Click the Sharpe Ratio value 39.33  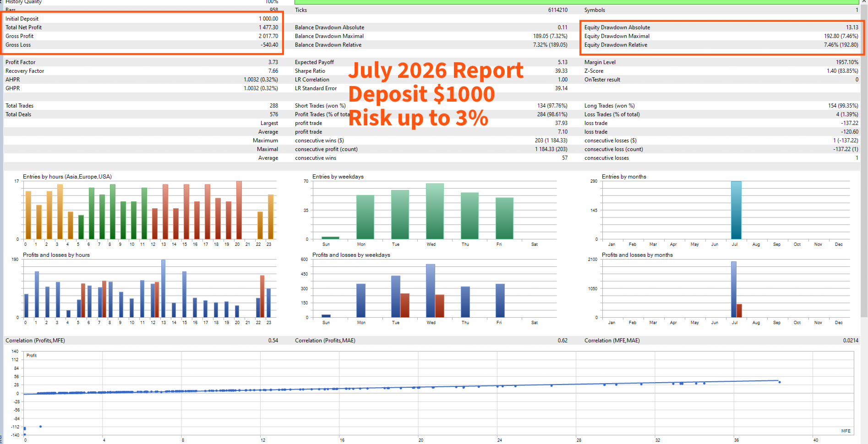[561, 71]
